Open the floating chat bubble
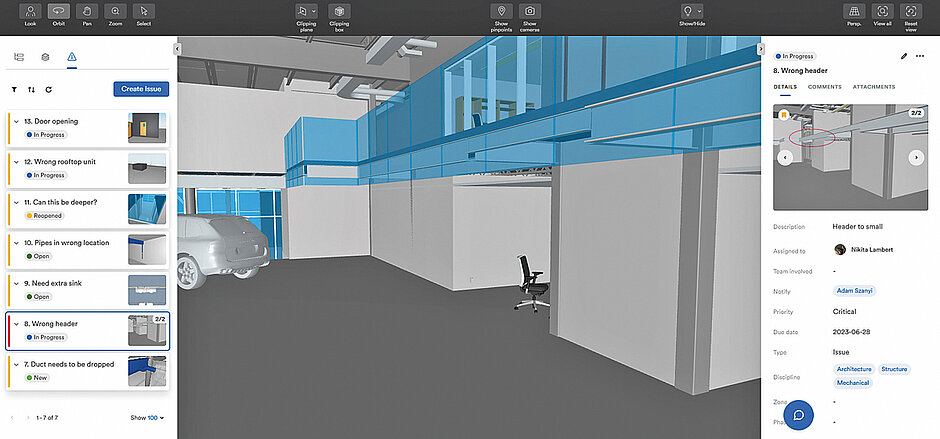The image size is (940, 439). pos(799,413)
